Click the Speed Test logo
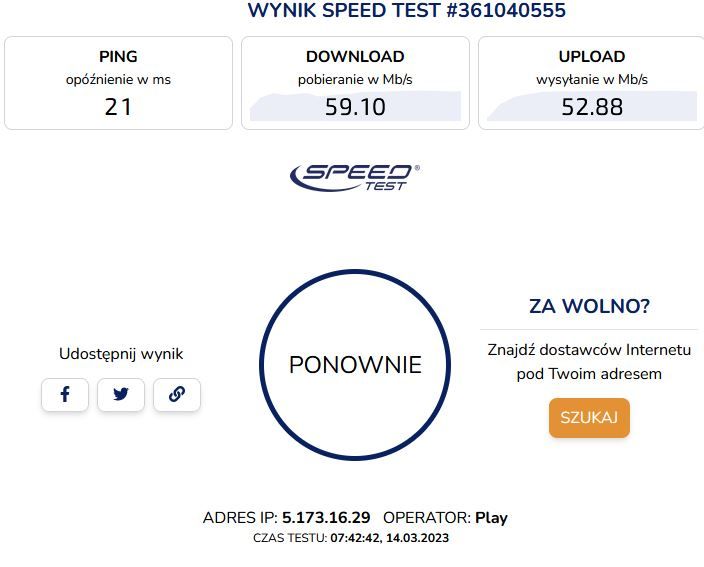Screen dimensions: 704x567 (355, 177)
